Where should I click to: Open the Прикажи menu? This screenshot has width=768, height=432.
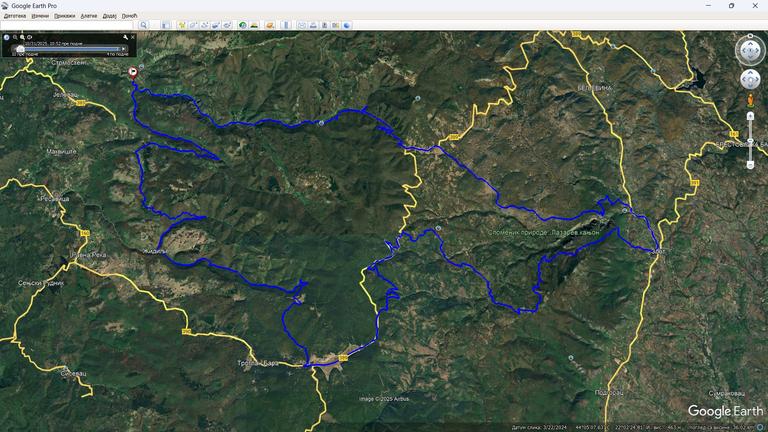pyautogui.click(x=65, y=16)
